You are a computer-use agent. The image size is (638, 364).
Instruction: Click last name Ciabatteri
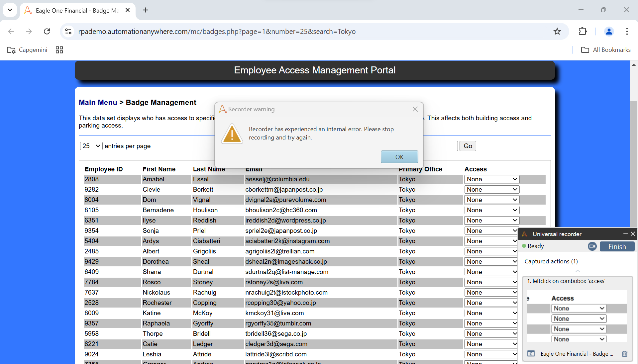(207, 241)
